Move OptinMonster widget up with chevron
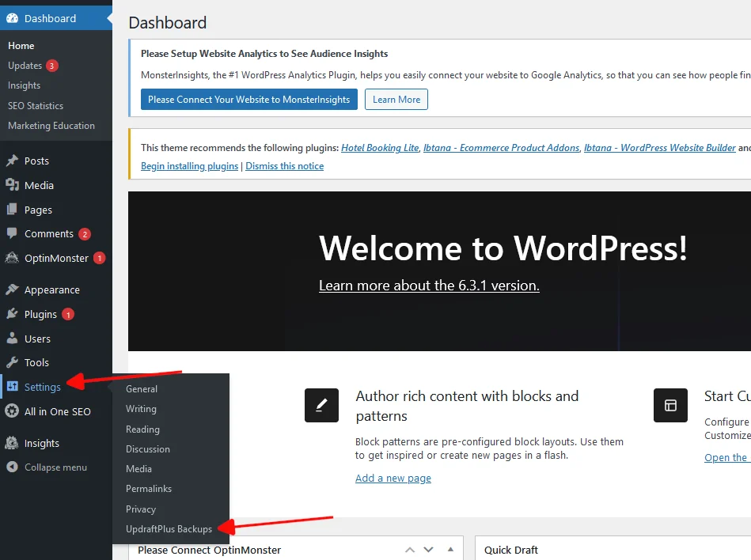The image size is (751, 560). 410,550
